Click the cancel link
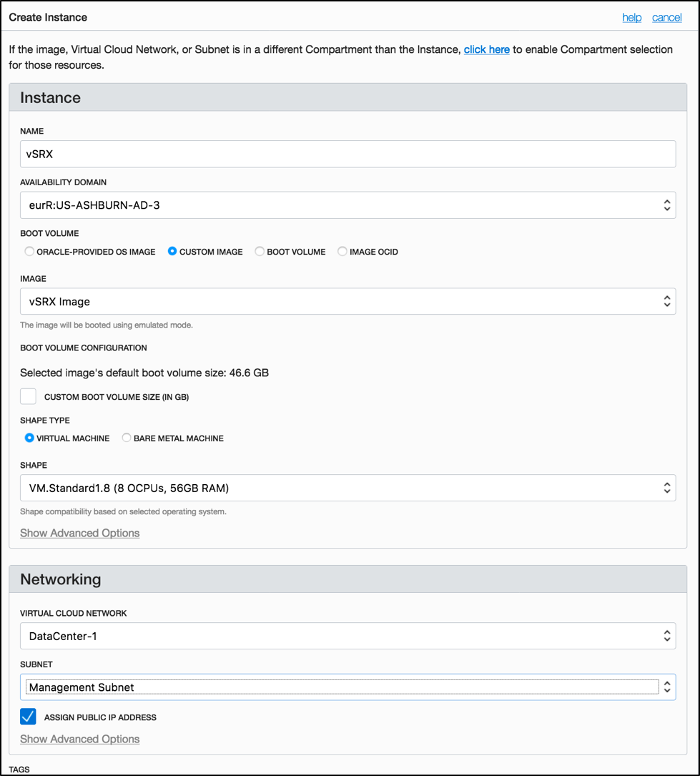Screen dimensions: 700x776 pyautogui.click(x=666, y=17)
